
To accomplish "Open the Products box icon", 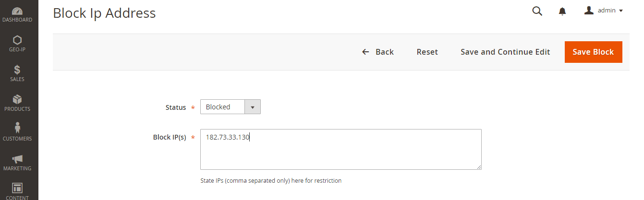I will (x=17, y=99).
